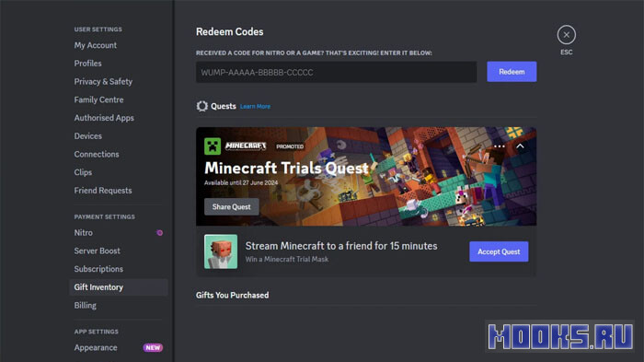Click the Minecraft Trials Quest title
Screen dimensions: 644x362
point(286,169)
